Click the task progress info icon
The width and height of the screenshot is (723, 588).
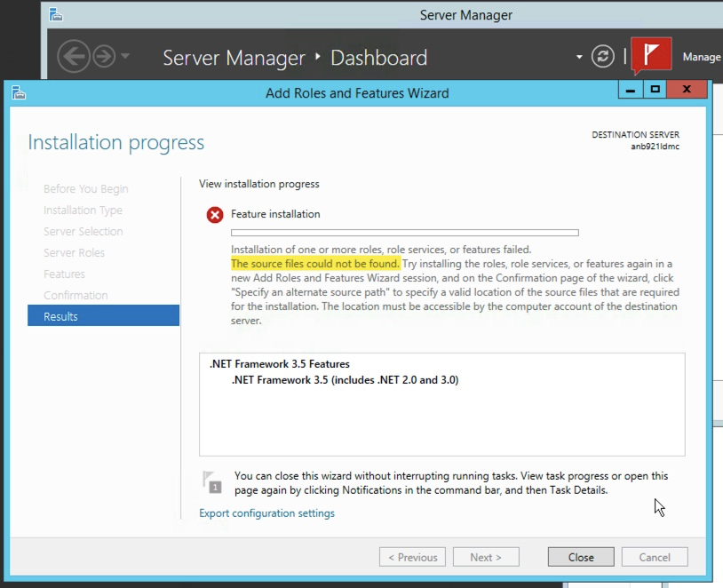[x=211, y=481]
